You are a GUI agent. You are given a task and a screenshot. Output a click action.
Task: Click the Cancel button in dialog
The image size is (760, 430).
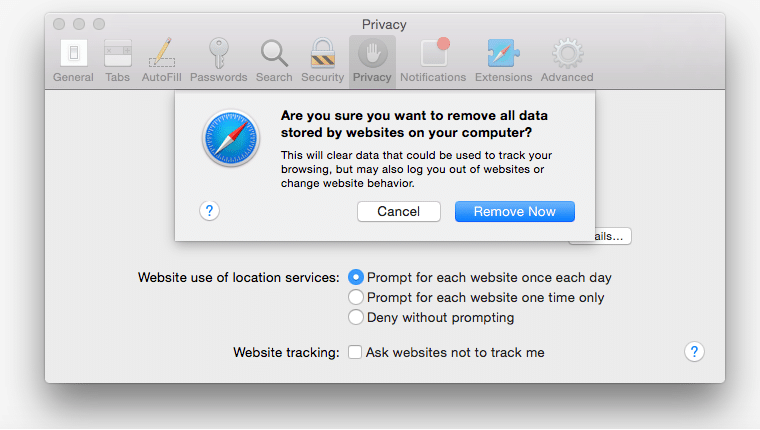click(399, 211)
